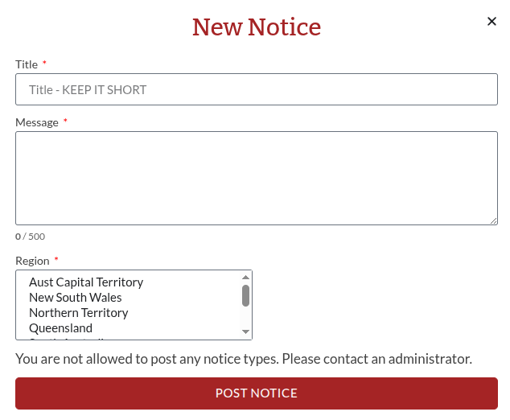The height and width of the screenshot is (420, 510).
Task: Select Aust Capital Territory region
Action: coord(86,282)
